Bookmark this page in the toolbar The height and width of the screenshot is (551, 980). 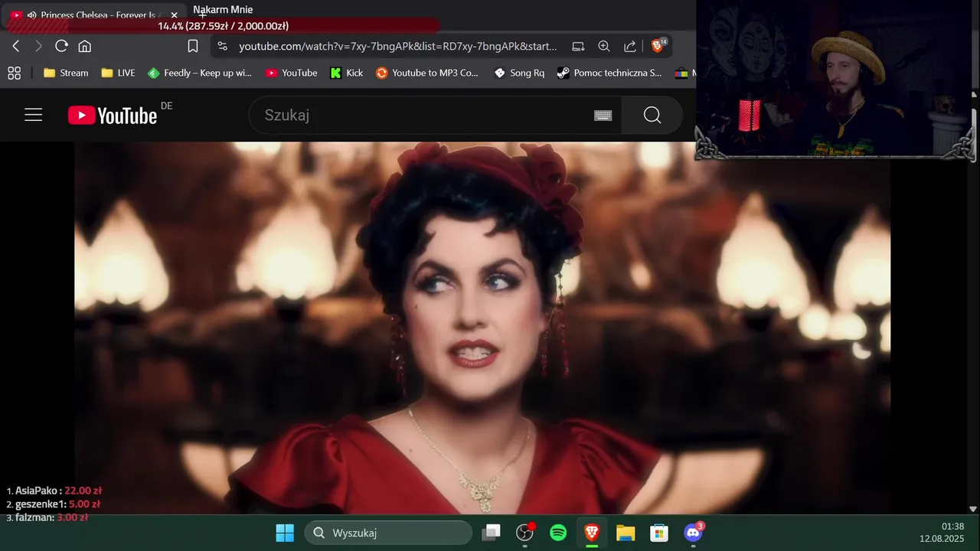pos(193,47)
